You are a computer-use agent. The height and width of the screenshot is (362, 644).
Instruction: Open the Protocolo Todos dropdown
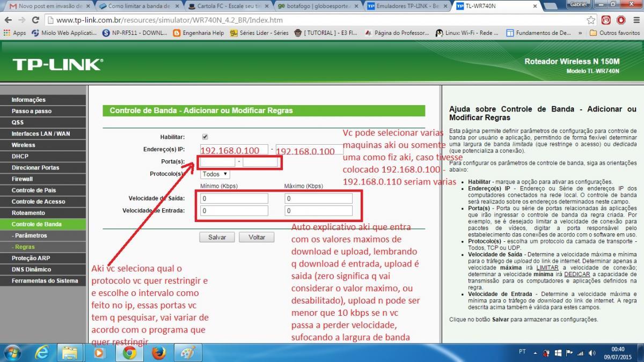pyautogui.click(x=215, y=174)
